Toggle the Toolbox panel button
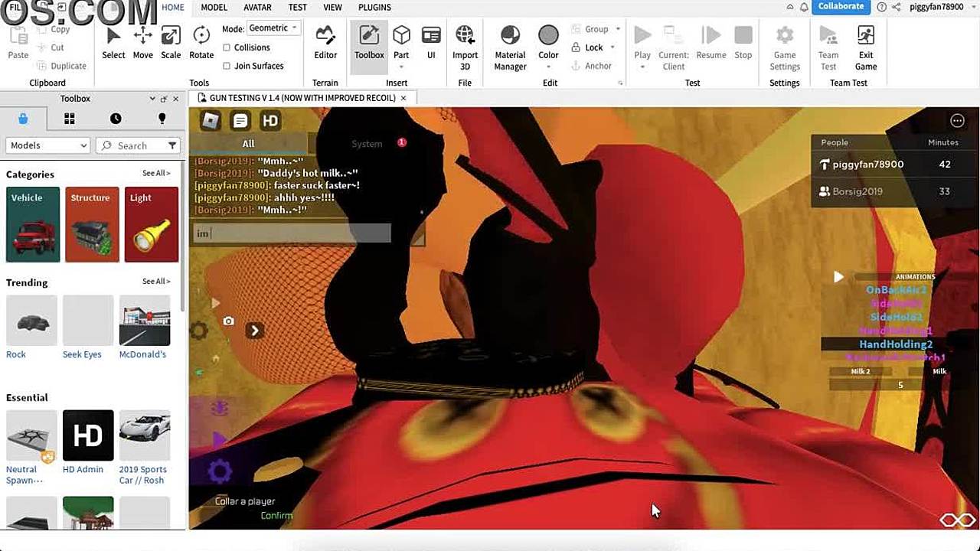 click(x=369, y=43)
